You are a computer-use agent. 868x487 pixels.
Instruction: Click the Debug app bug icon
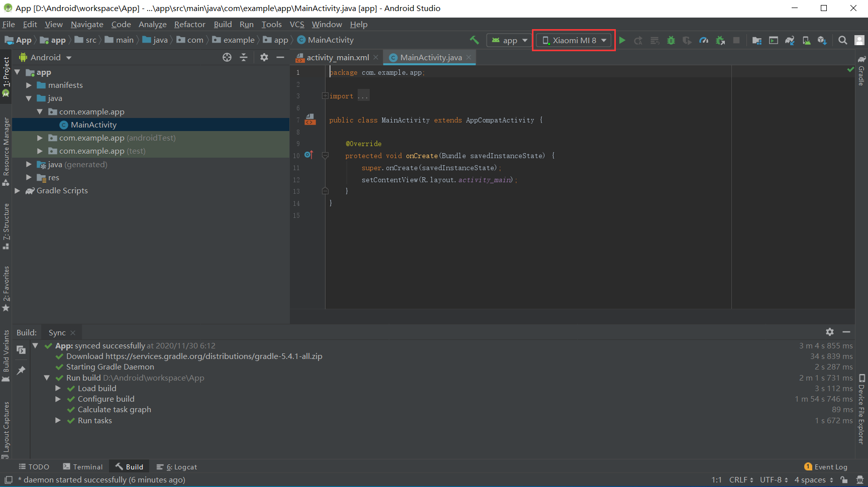pos(671,40)
